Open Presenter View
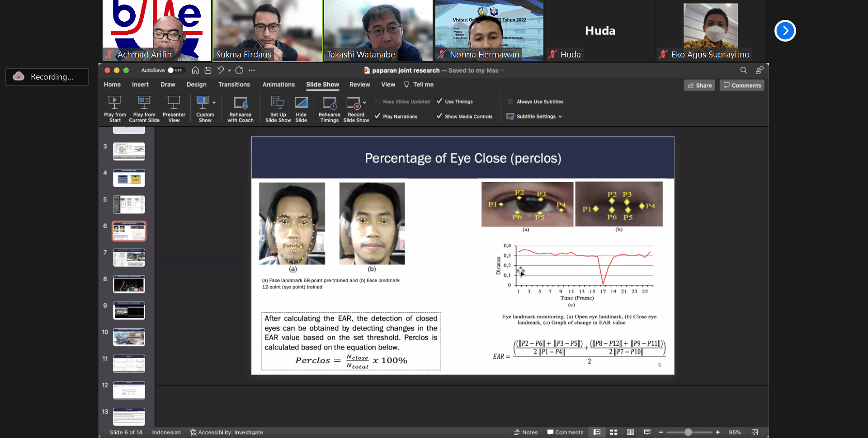The width and height of the screenshot is (868, 438). click(174, 103)
